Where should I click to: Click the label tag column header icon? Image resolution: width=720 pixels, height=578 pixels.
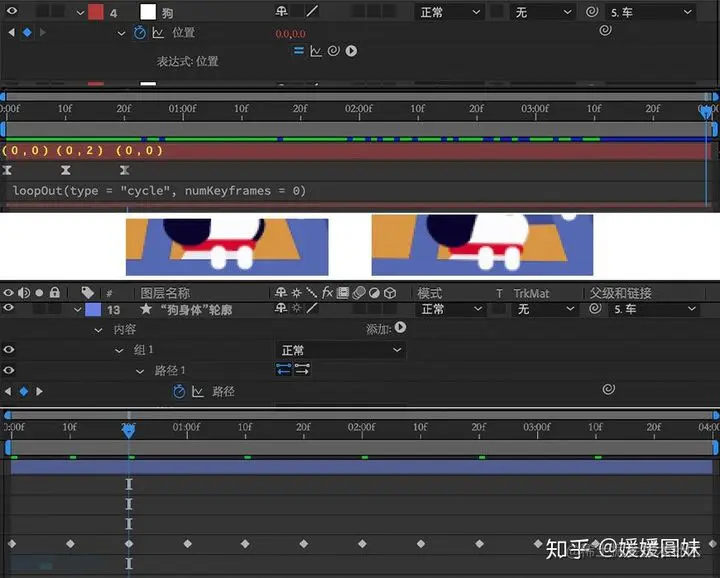(87, 293)
